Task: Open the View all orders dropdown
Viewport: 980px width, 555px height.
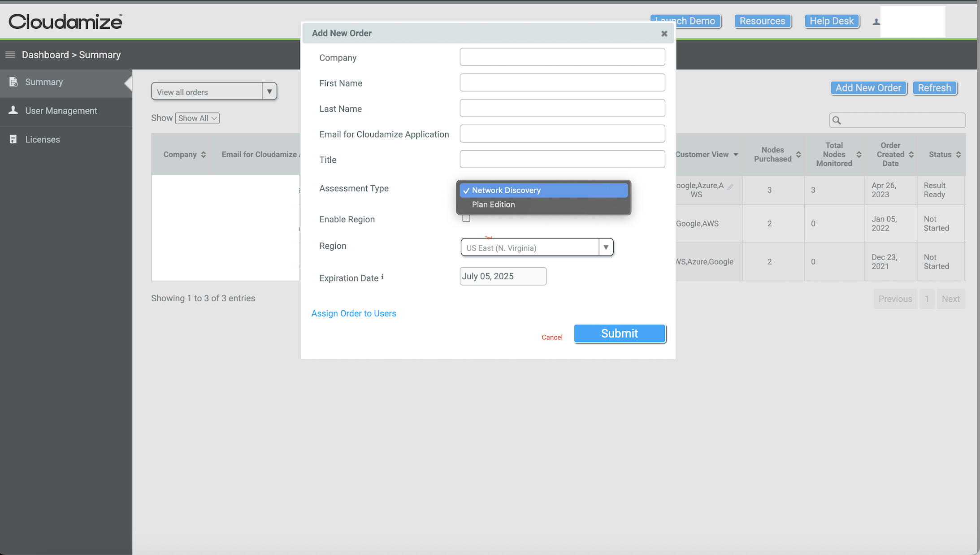Action: pyautogui.click(x=269, y=91)
